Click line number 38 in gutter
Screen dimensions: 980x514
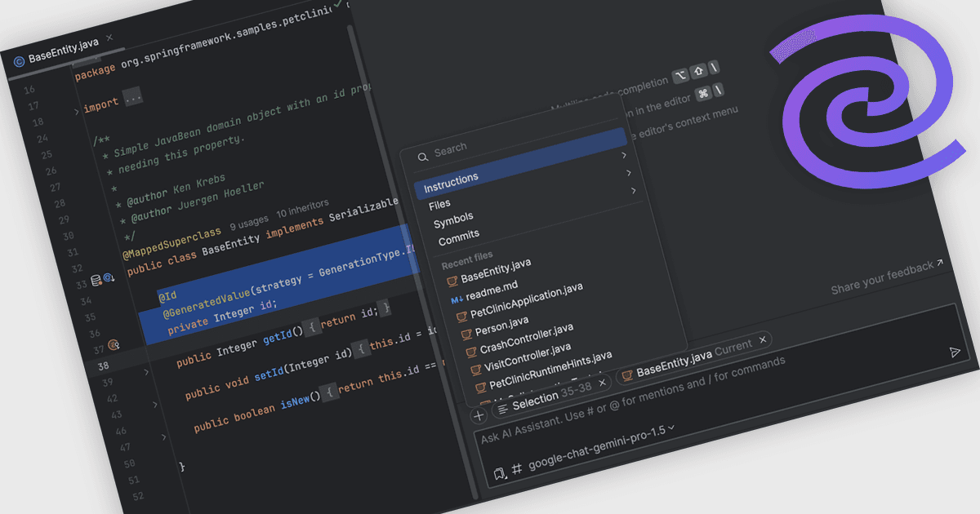click(x=104, y=366)
